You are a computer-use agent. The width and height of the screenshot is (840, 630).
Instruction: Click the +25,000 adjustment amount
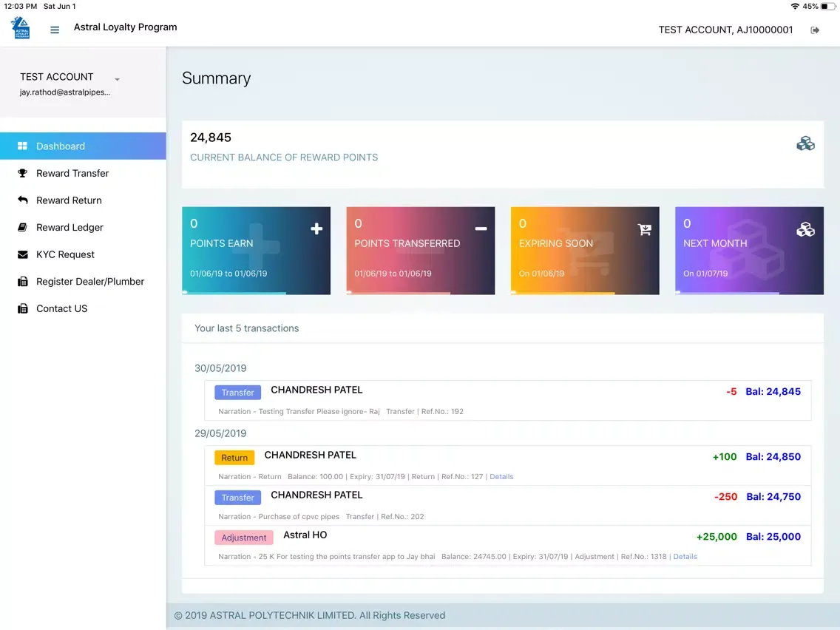click(x=717, y=537)
